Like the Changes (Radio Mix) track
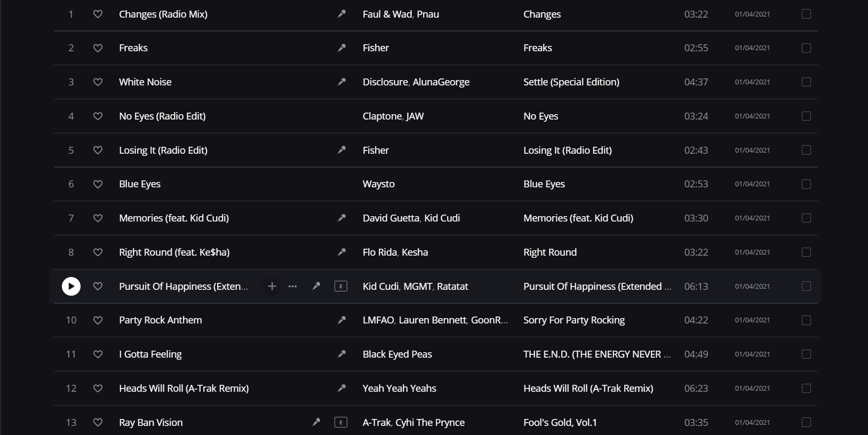 pyautogui.click(x=98, y=14)
